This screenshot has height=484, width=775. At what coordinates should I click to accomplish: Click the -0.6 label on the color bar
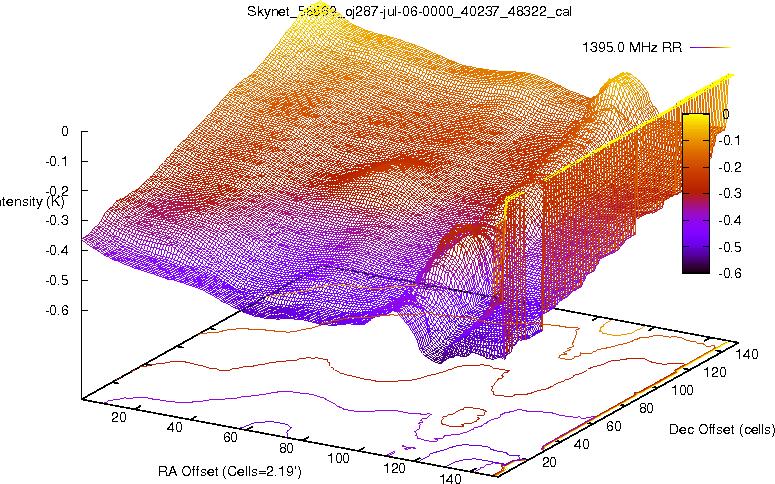(x=730, y=273)
